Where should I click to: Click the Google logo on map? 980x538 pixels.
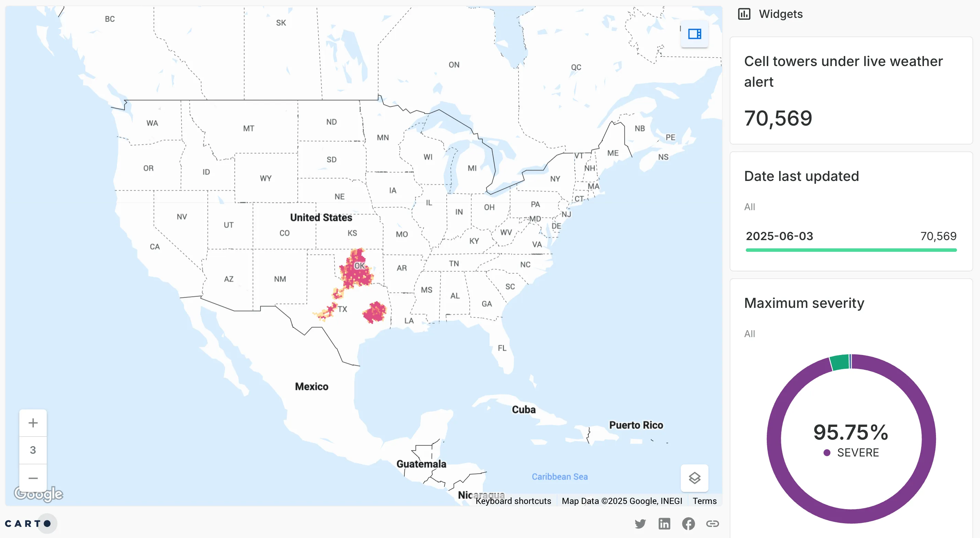pos(39,494)
